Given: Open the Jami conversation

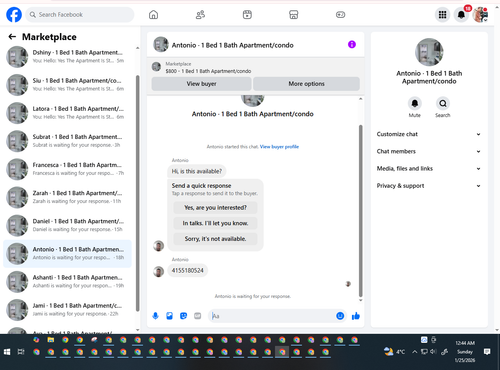Looking at the screenshot, I should coord(68,310).
